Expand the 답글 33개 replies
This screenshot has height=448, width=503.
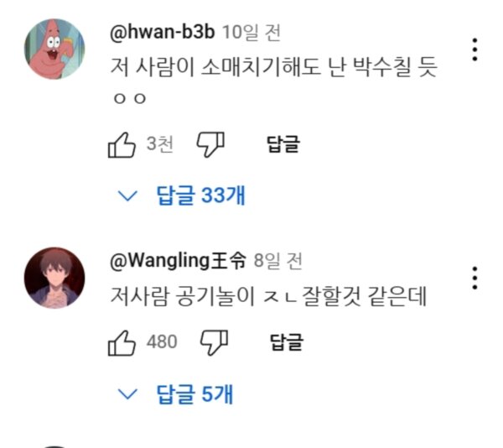point(200,195)
